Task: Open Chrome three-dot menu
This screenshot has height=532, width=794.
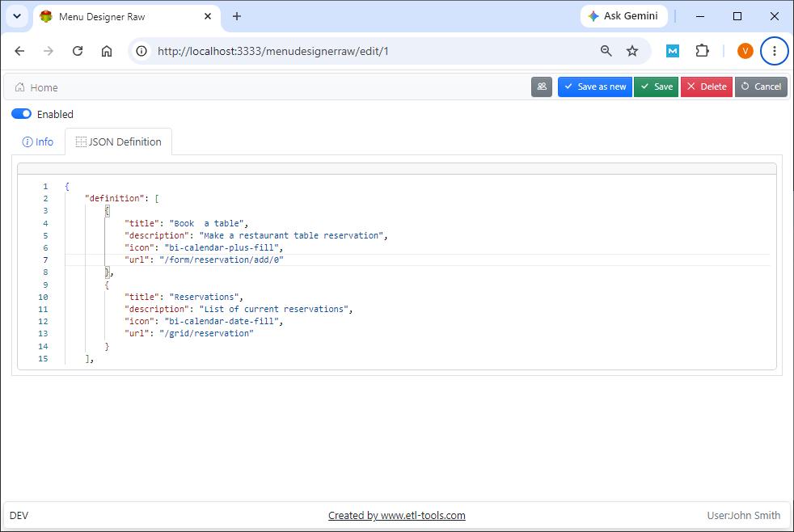Action: pyautogui.click(x=775, y=51)
